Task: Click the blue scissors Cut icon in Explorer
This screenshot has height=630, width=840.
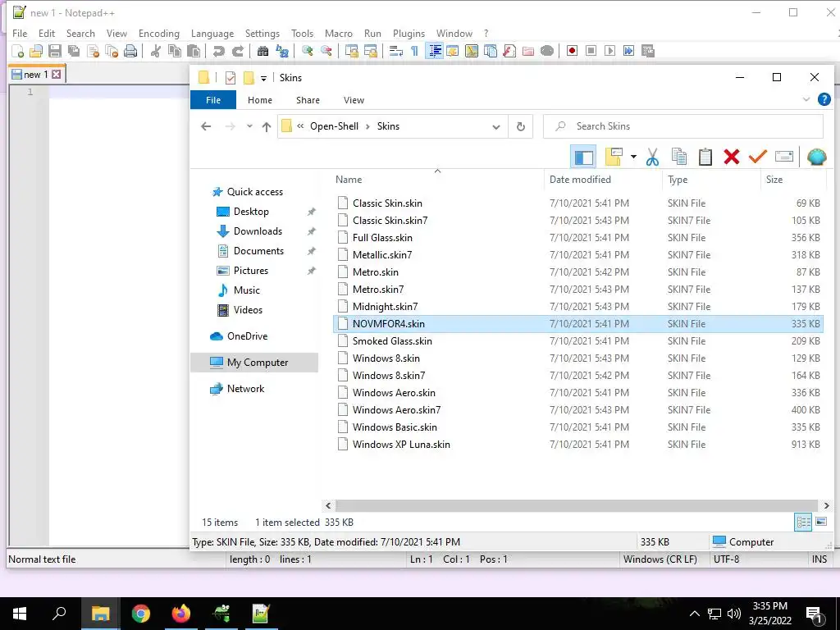Action: [x=652, y=157]
